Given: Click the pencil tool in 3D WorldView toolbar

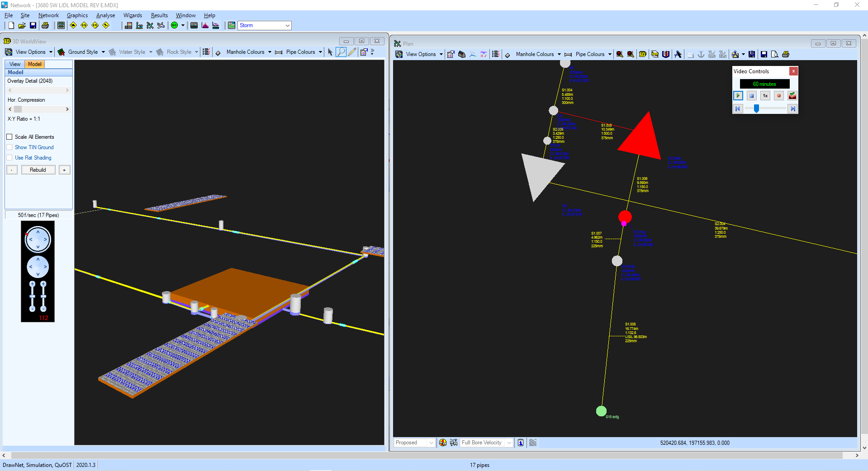Looking at the screenshot, I should point(352,52).
